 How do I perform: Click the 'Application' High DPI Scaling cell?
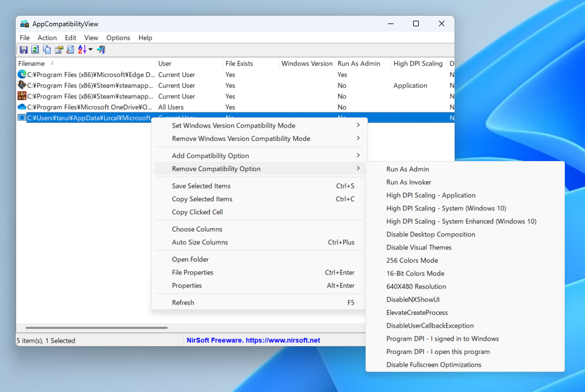[x=410, y=86]
